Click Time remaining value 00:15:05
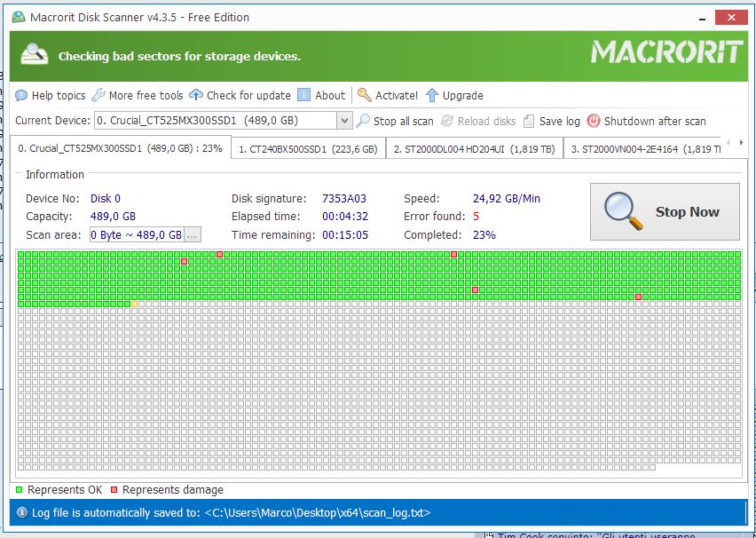 [x=345, y=235]
